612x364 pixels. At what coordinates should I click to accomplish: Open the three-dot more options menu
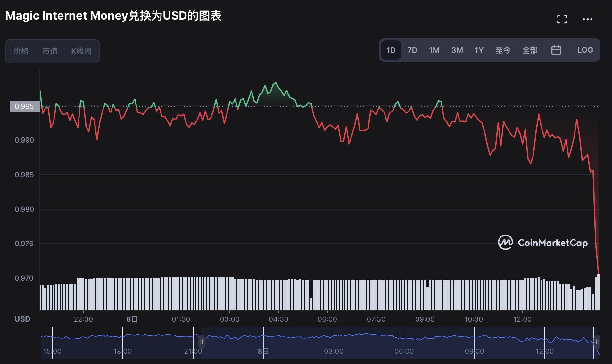pyautogui.click(x=587, y=19)
